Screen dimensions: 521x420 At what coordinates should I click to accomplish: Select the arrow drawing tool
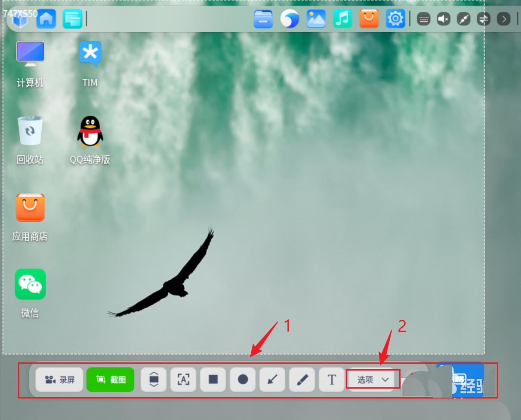pos(272,379)
